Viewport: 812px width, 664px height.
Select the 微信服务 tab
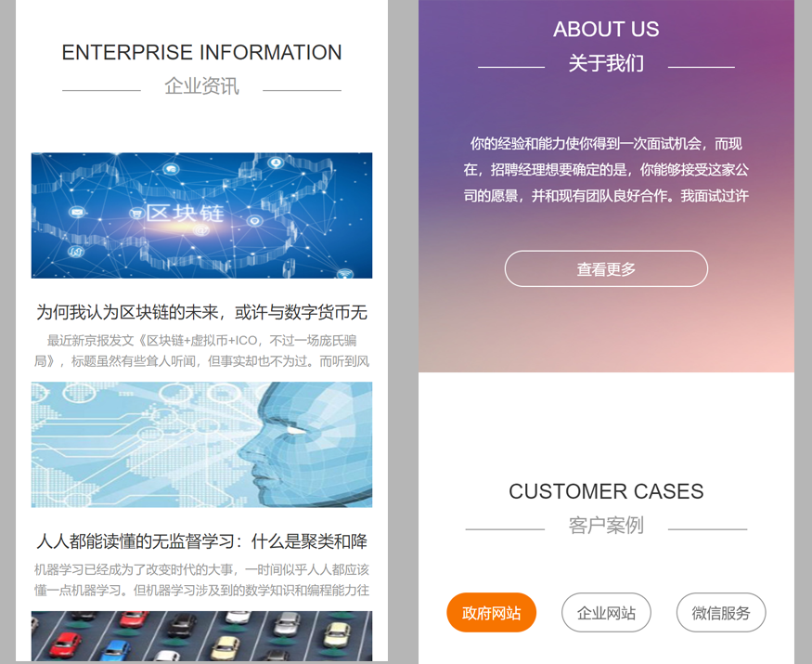(x=721, y=612)
